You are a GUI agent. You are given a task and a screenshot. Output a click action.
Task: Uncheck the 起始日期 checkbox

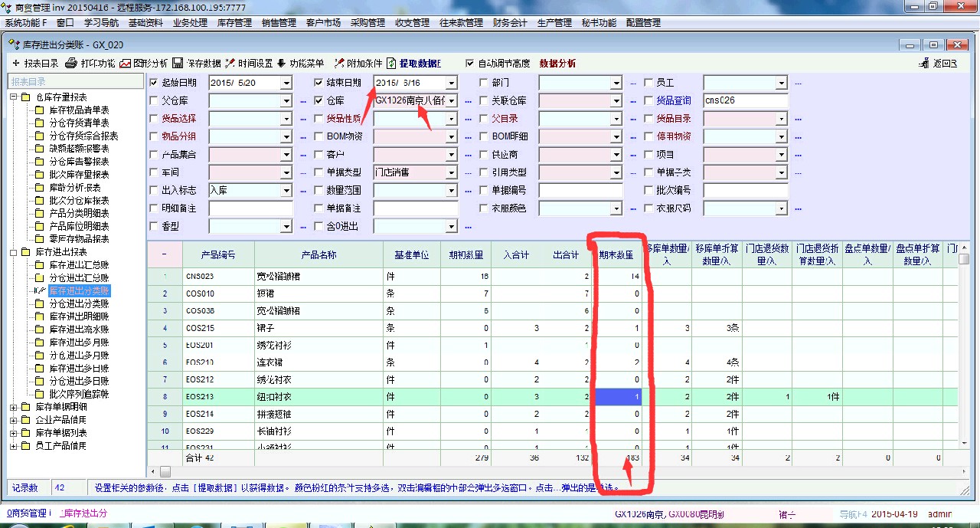pos(154,83)
